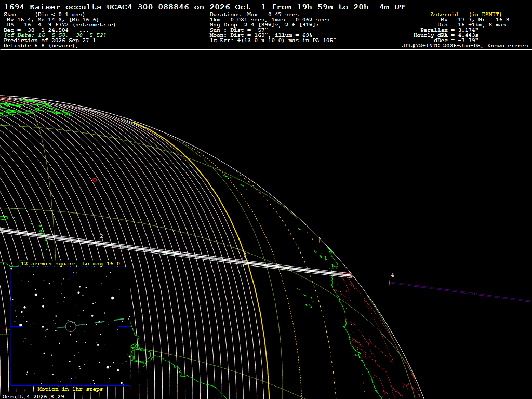Click the event title '1694 Kaiser occults UCAC4 300-088846'
Screen dimensions: 532x399
tap(96, 7)
